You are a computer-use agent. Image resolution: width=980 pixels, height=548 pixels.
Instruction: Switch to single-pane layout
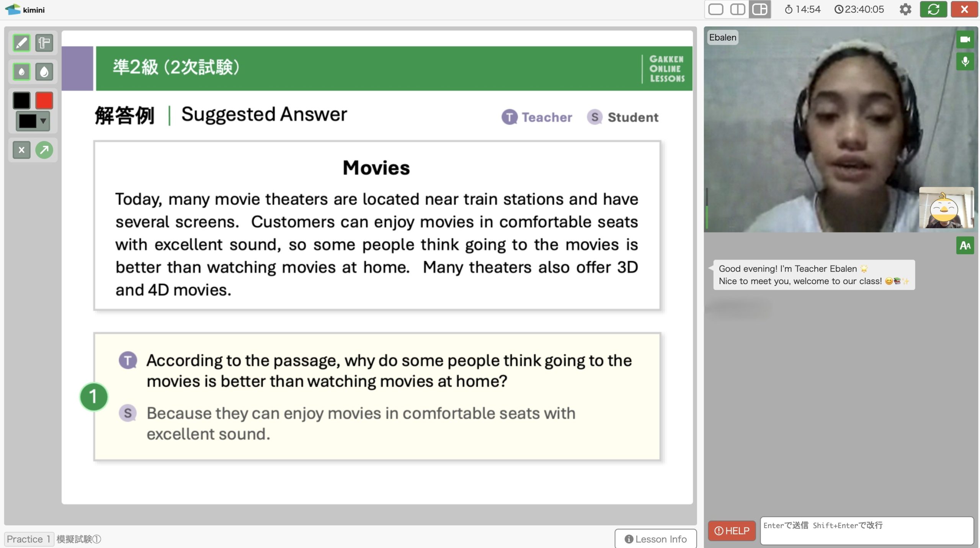716,9
